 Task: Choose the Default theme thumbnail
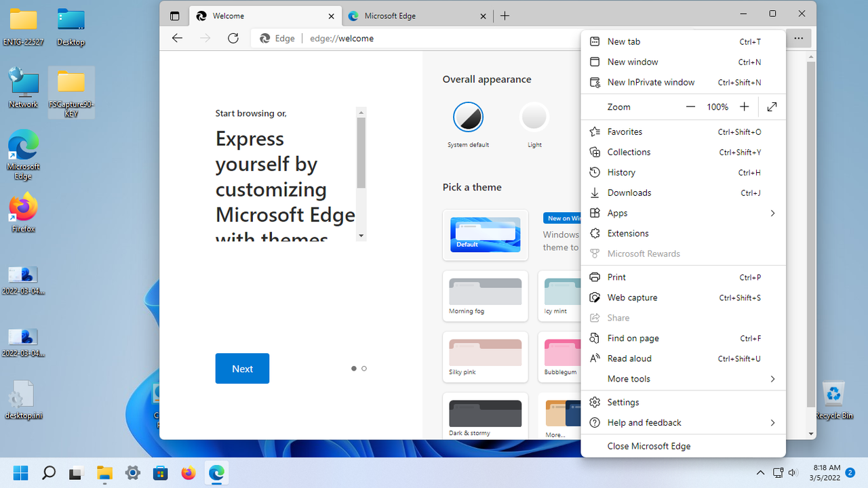pos(486,235)
